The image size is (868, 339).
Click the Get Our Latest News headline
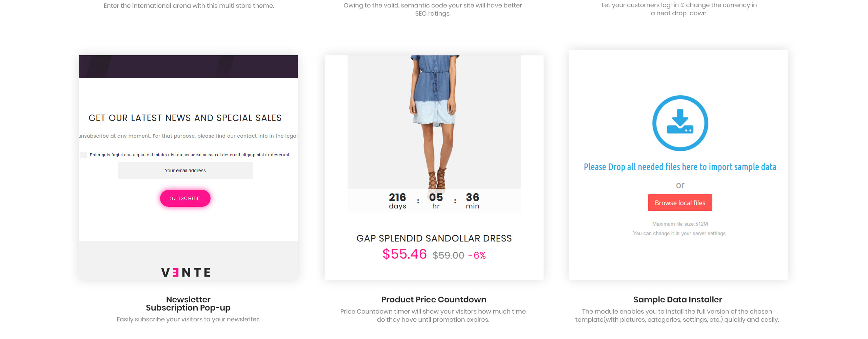tap(185, 118)
